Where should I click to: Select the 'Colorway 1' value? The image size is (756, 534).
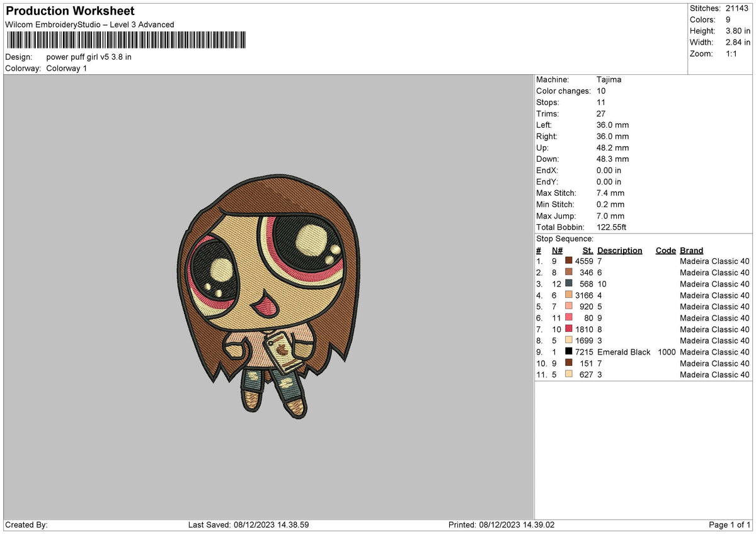(67, 68)
